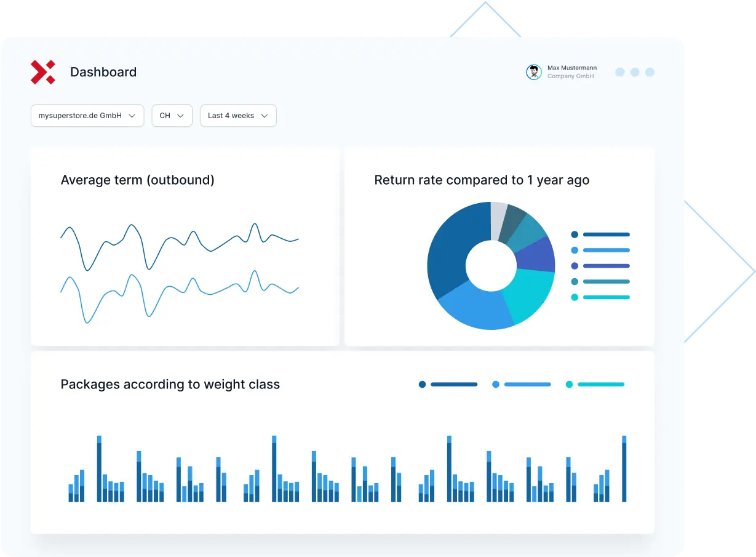Click the middle window dot in header

tap(635, 72)
